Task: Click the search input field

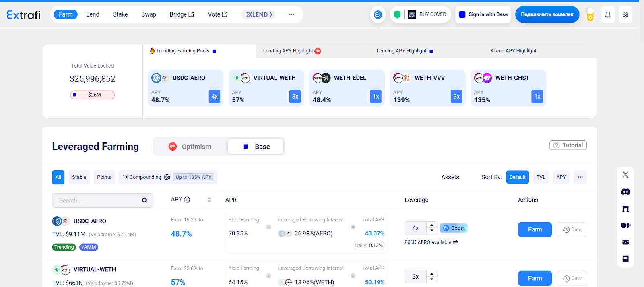Action: pos(102,200)
